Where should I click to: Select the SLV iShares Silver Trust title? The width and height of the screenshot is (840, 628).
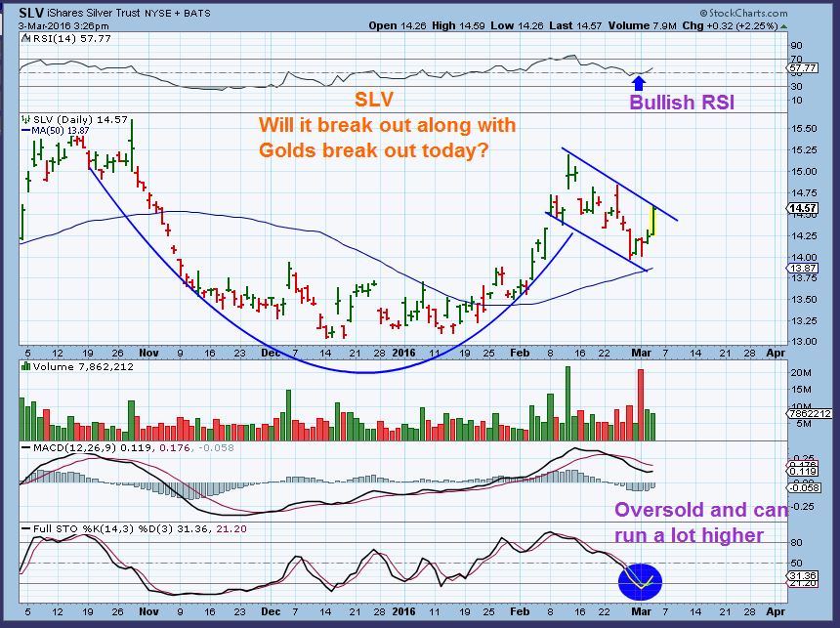pos(79,13)
